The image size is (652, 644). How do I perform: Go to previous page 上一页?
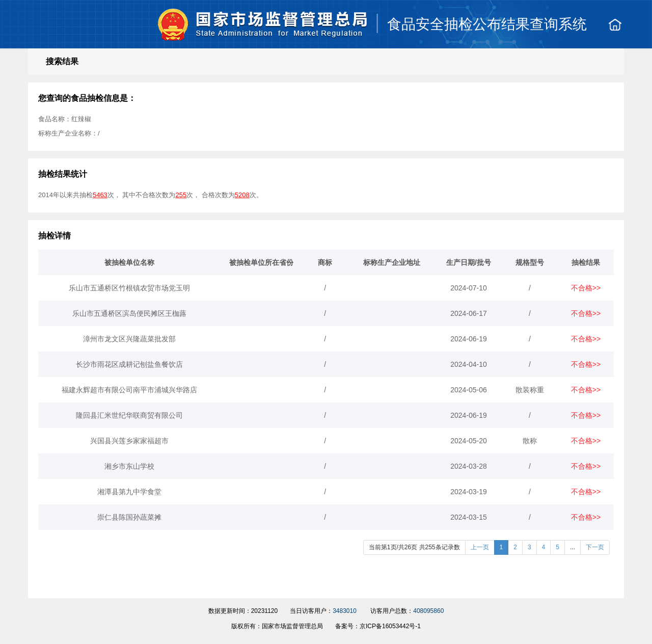tap(480, 548)
